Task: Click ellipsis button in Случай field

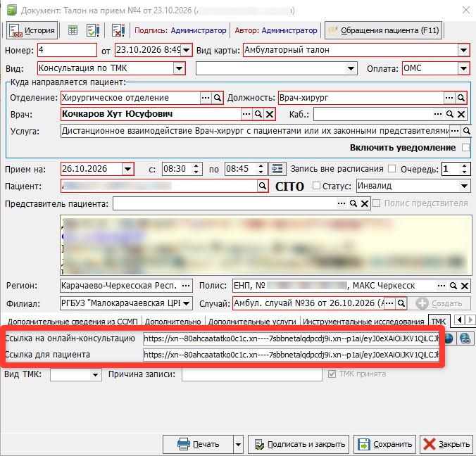Action: [389, 303]
